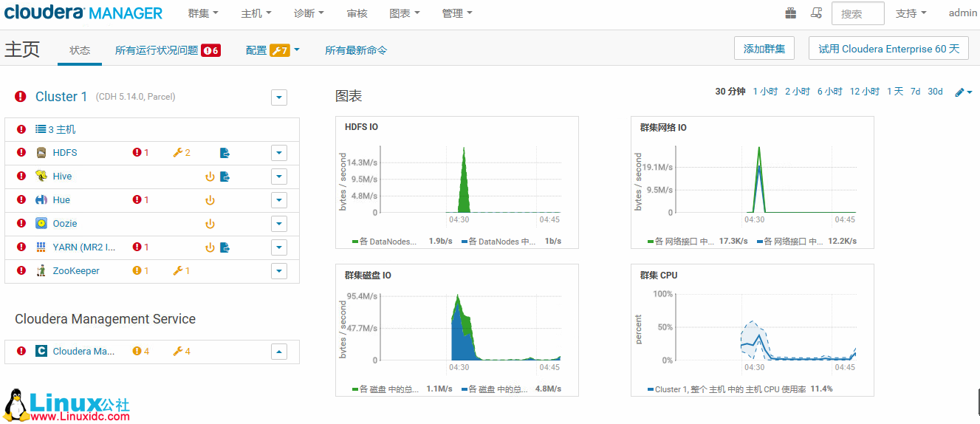This screenshot has width=980, height=424.
Task: Click the Cloudera Management Service C icon
Action: [x=41, y=352]
